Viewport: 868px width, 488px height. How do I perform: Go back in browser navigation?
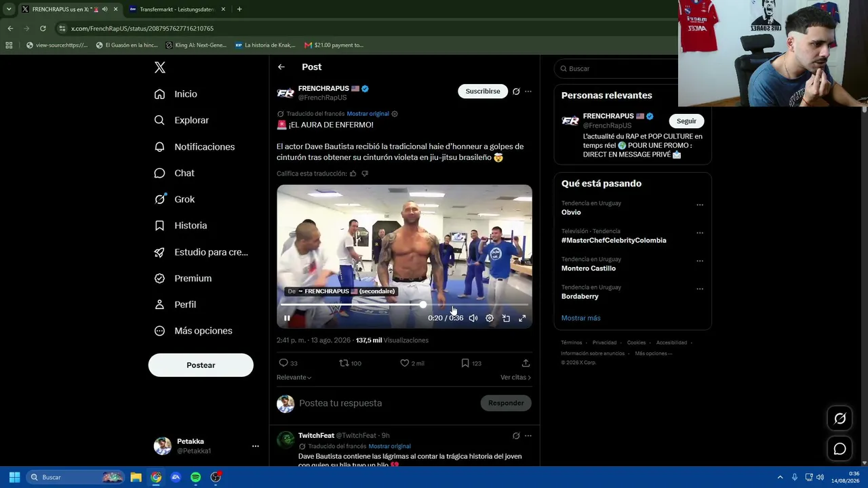pyautogui.click(x=10, y=28)
